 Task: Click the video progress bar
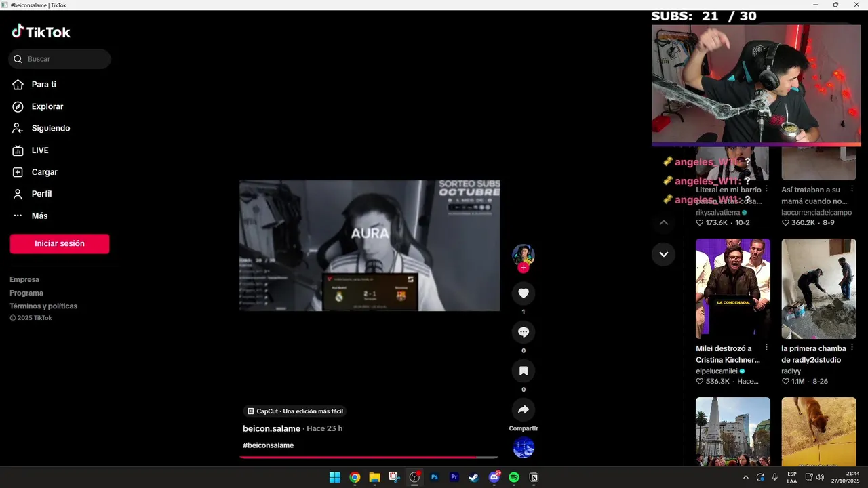click(x=370, y=457)
